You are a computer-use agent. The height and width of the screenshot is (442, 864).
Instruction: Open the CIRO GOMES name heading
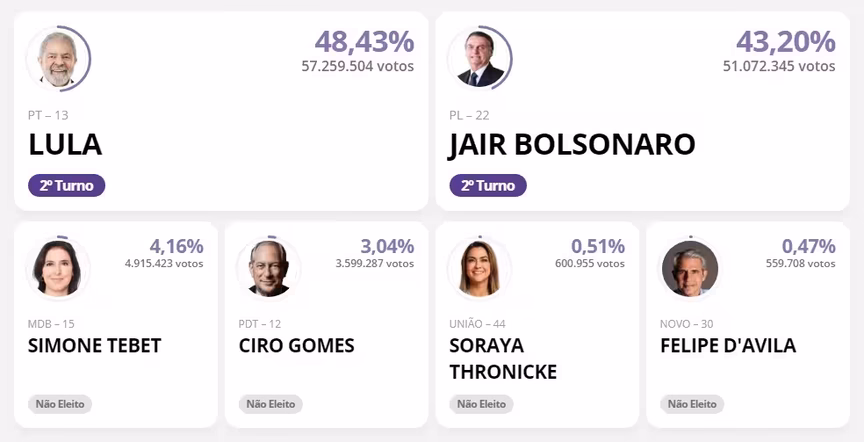[x=296, y=346]
